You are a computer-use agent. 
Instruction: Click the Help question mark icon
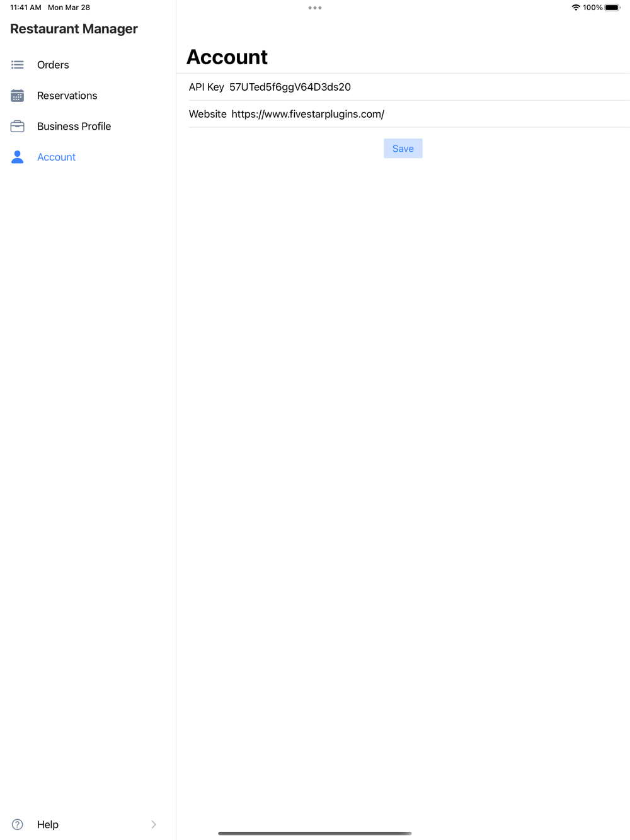(x=18, y=824)
